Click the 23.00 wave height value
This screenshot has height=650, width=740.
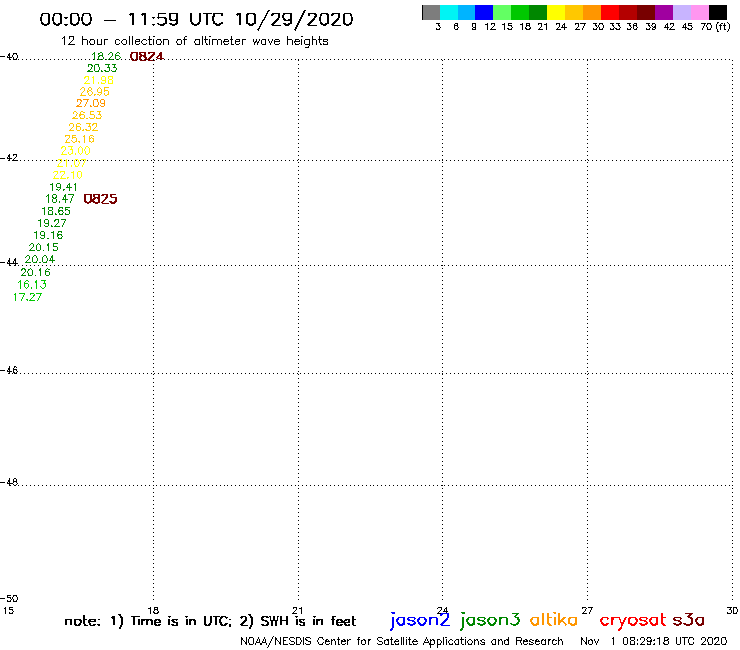(76, 151)
